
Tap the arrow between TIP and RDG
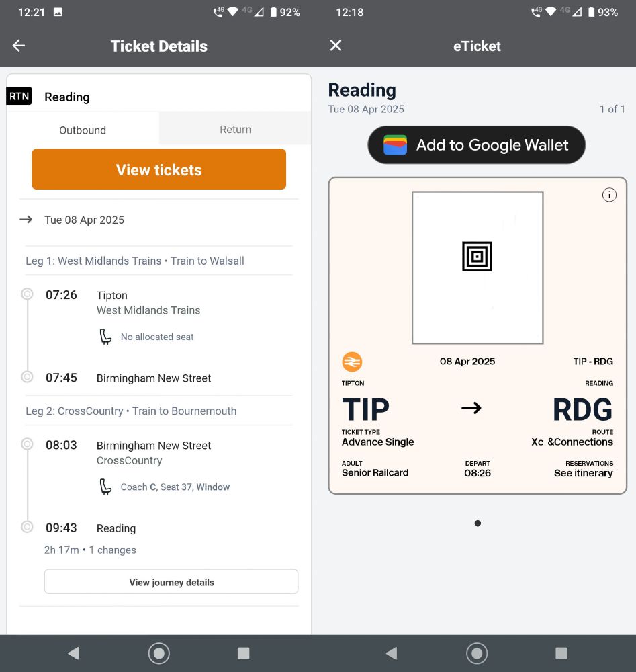pyautogui.click(x=472, y=408)
